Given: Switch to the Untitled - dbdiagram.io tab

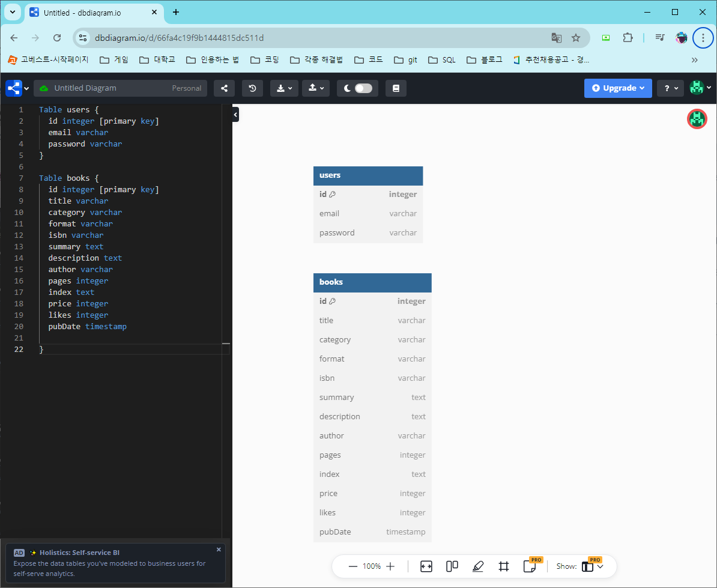Looking at the screenshot, I should [x=94, y=13].
